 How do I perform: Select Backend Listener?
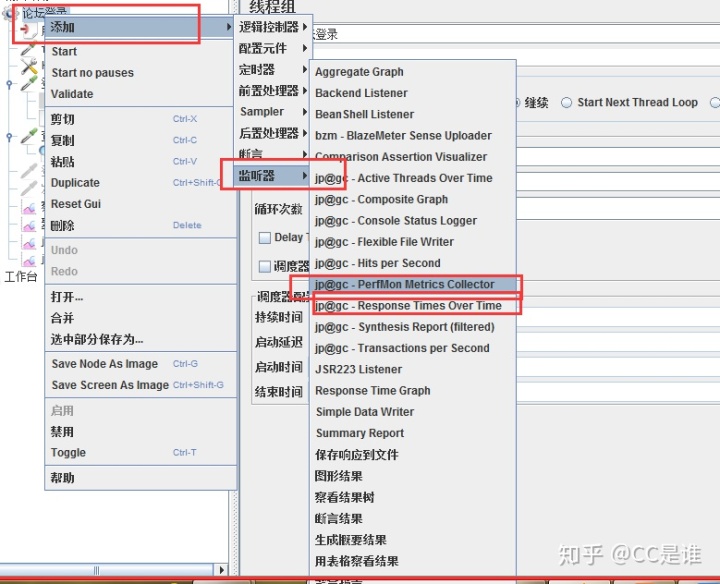tap(413, 93)
